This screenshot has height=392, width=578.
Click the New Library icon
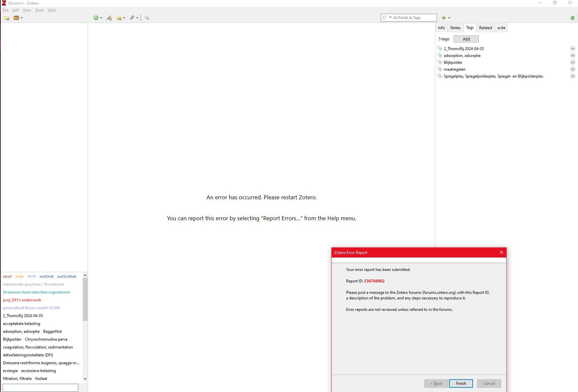click(x=16, y=18)
